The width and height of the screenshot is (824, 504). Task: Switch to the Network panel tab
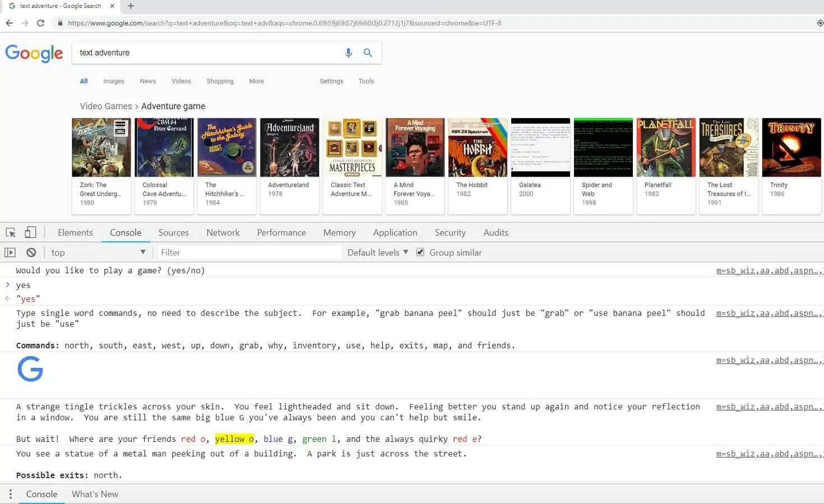[223, 232]
